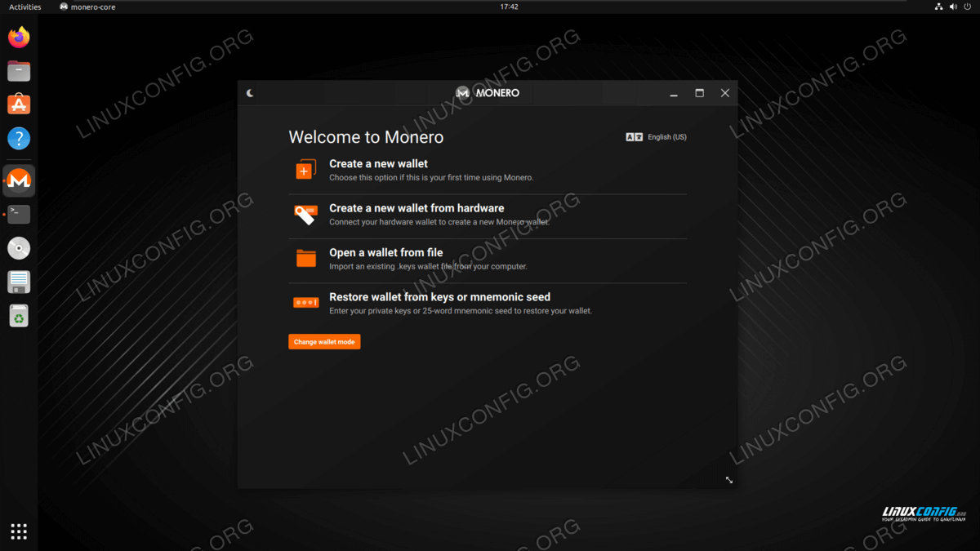Toggle dark mode moon icon in Monero titlebar
980x551 pixels.
(250, 93)
